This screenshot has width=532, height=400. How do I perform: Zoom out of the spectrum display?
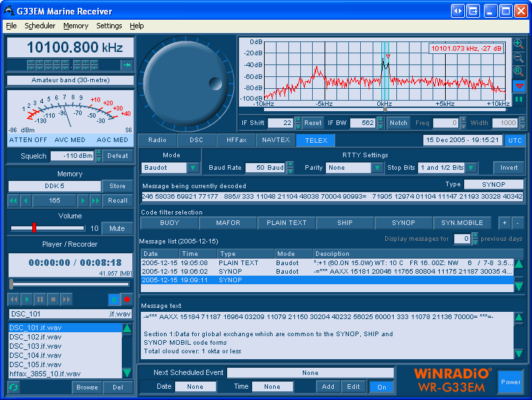click(519, 58)
